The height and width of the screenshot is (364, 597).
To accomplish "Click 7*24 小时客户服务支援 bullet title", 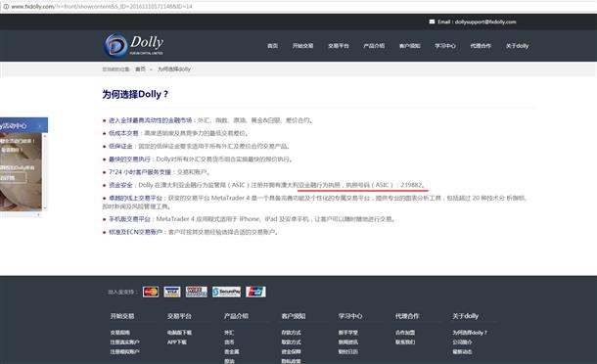I will pyautogui.click(x=140, y=172).
